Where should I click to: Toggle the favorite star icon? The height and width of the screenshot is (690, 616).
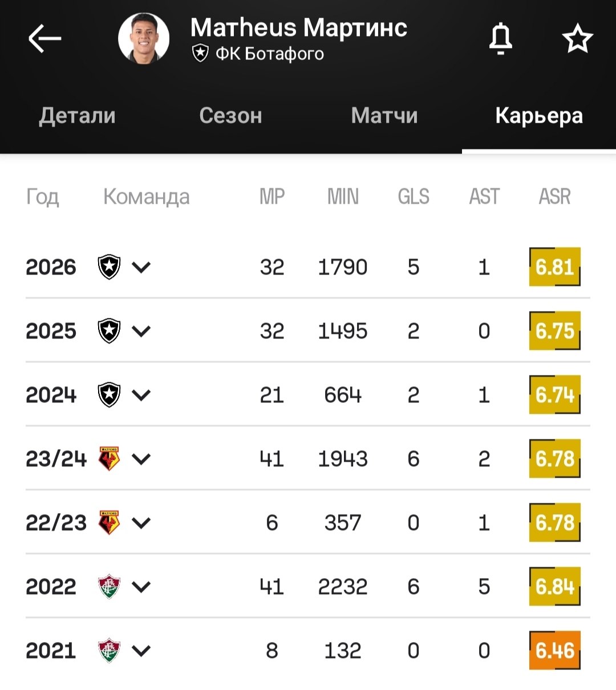(578, 38)
